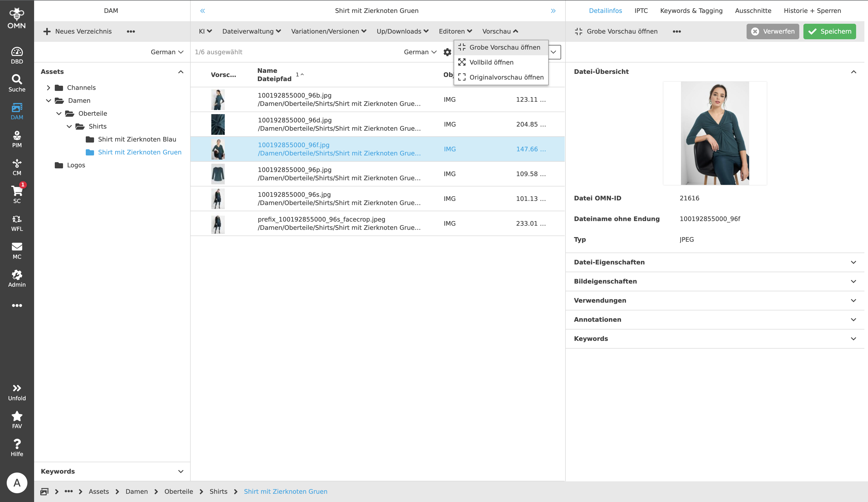
Task: Open the DBD dashboard
Action: click(x=17, y=54)
